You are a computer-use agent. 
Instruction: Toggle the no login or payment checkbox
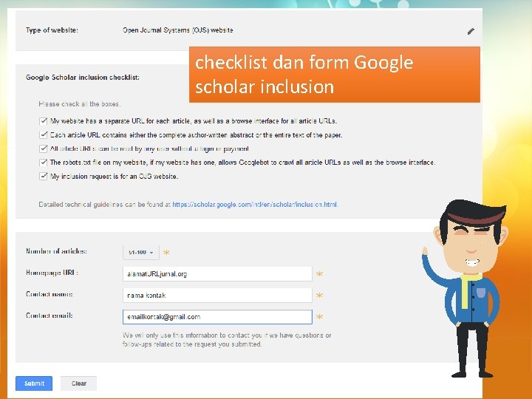[x=43, y=149]
